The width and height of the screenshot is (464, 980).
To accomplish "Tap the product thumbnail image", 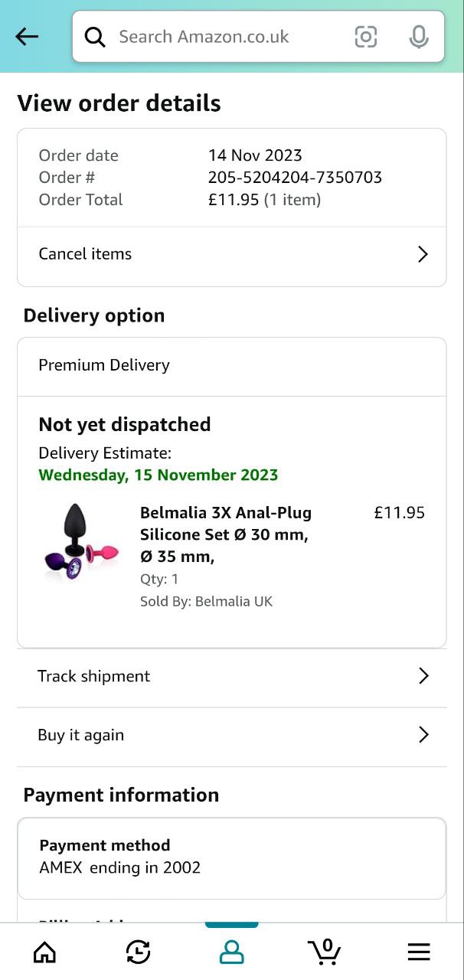I will click(80, 541).
